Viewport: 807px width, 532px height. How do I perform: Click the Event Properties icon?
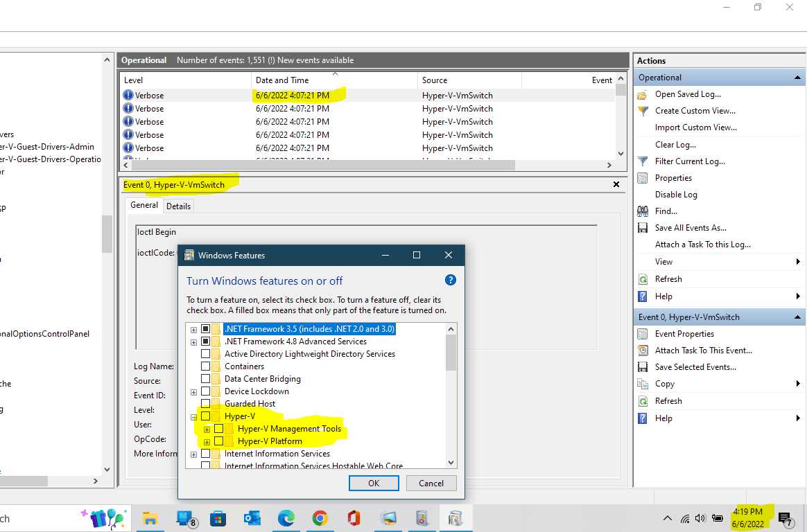[642, 334]
